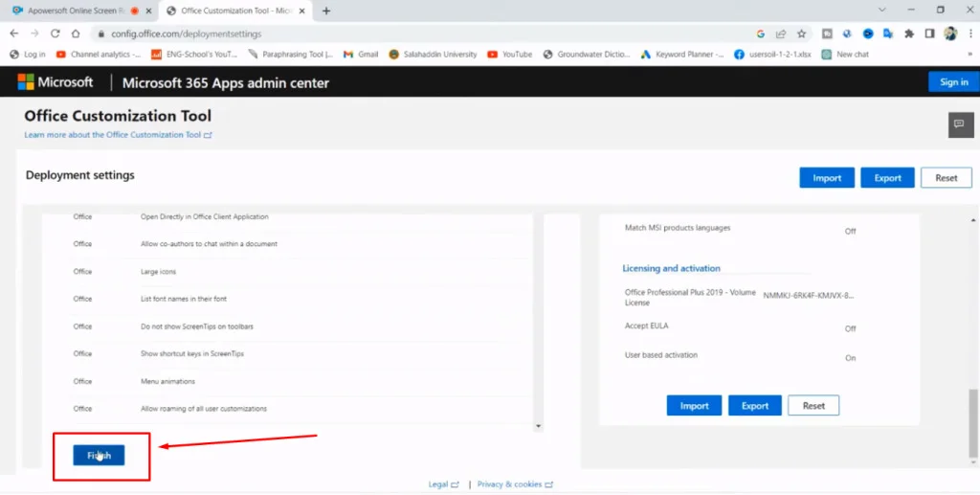Open the Salahaddin University bookmark

(433, 55)
